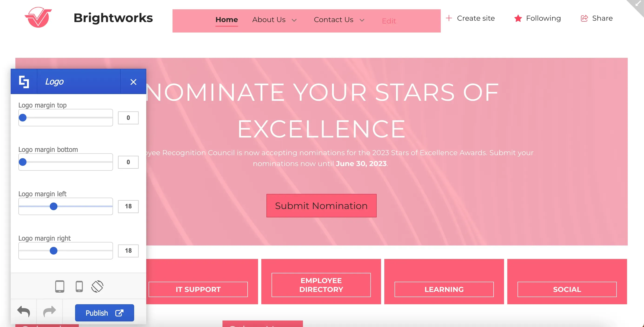Screen dimensions: 644x327
Task: Click the Submit Nomination button
Action: (x=321, y=206)
